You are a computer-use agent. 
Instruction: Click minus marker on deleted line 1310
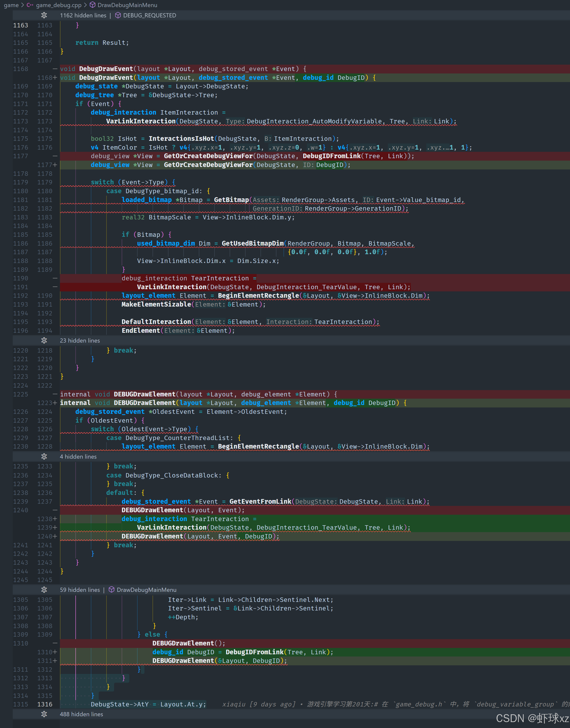[55, 643]
